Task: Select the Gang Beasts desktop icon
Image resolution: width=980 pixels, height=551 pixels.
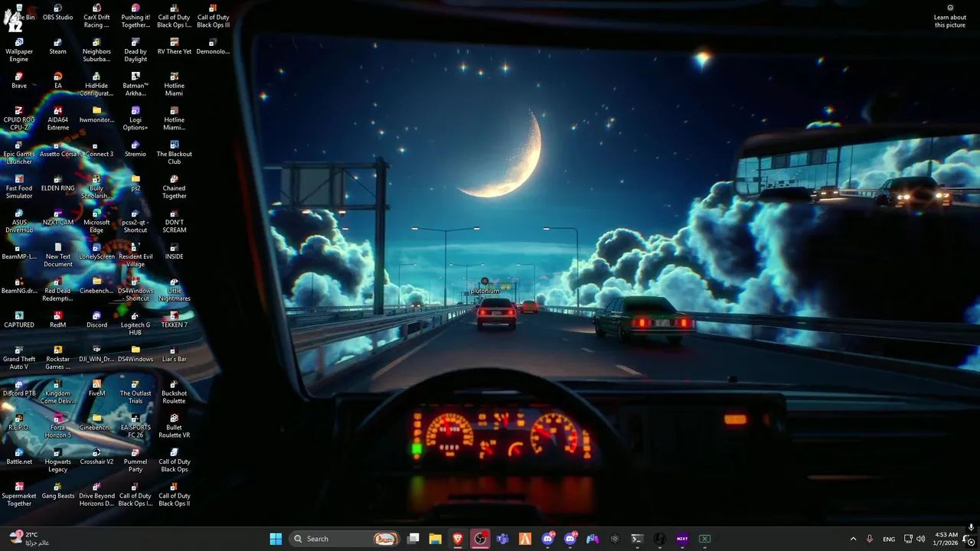Action: pyautogui.click(x=57, y=491)
